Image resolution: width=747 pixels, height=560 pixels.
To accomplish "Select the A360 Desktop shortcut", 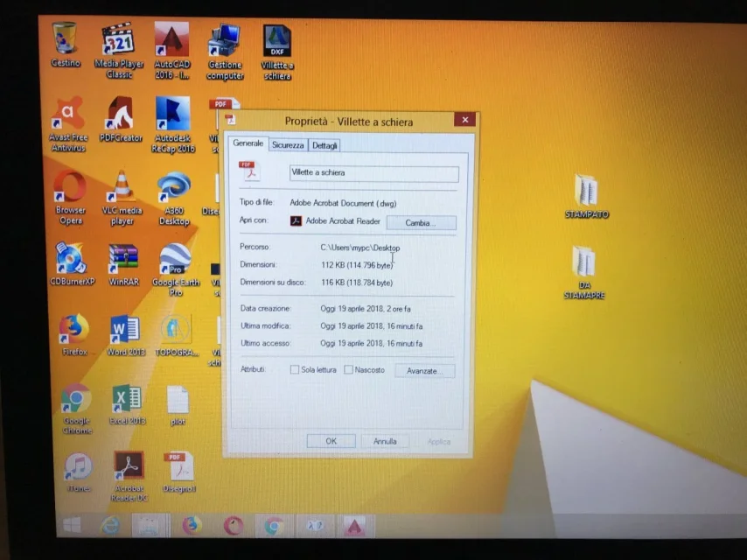I will point(174,199).
